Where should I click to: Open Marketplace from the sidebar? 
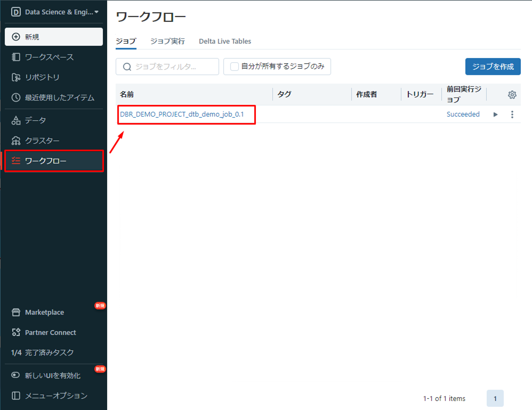click(54, 312)
